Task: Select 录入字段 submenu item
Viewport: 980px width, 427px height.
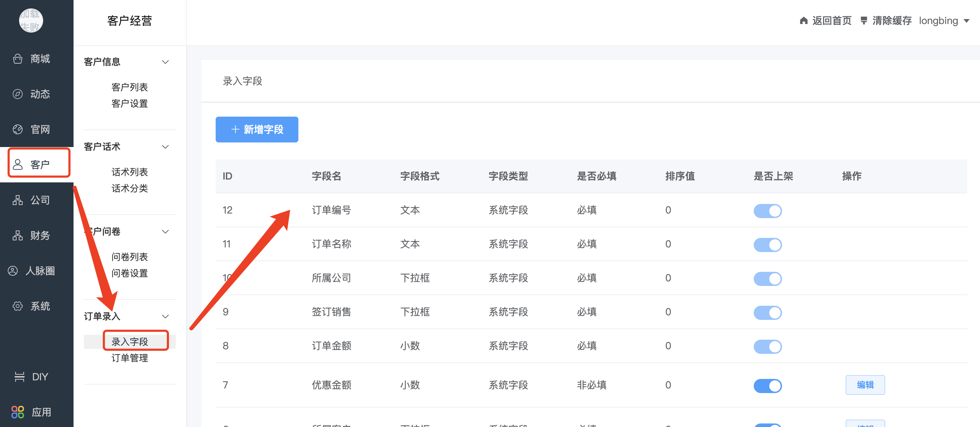Action: pos(130,341)
